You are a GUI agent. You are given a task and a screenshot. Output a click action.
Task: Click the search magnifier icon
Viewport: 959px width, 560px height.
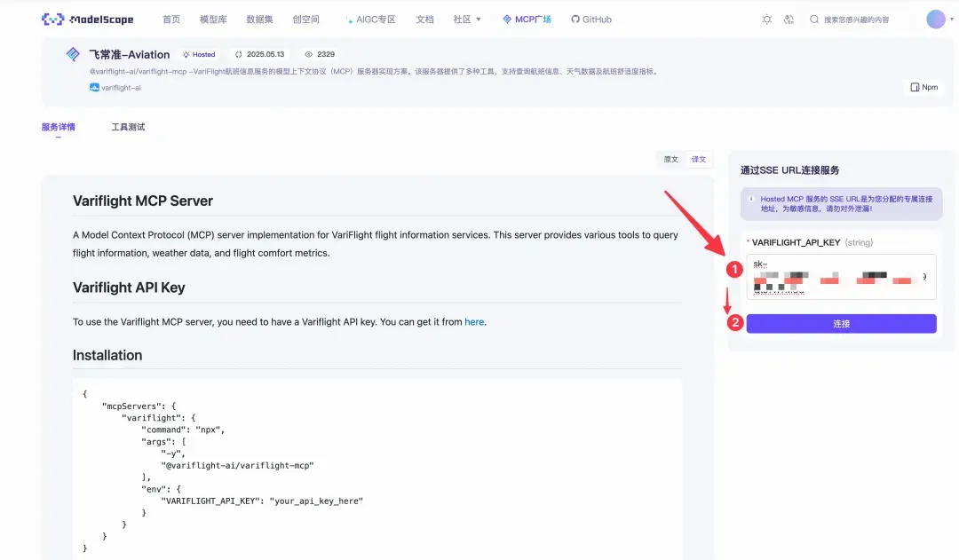(x=813, y=19)
